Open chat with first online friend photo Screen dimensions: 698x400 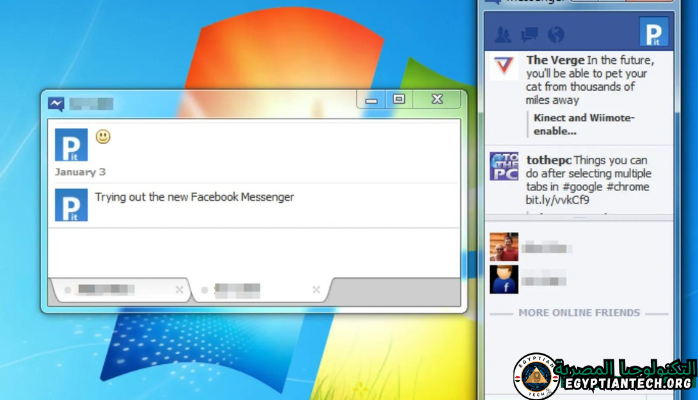pos(503,246)
